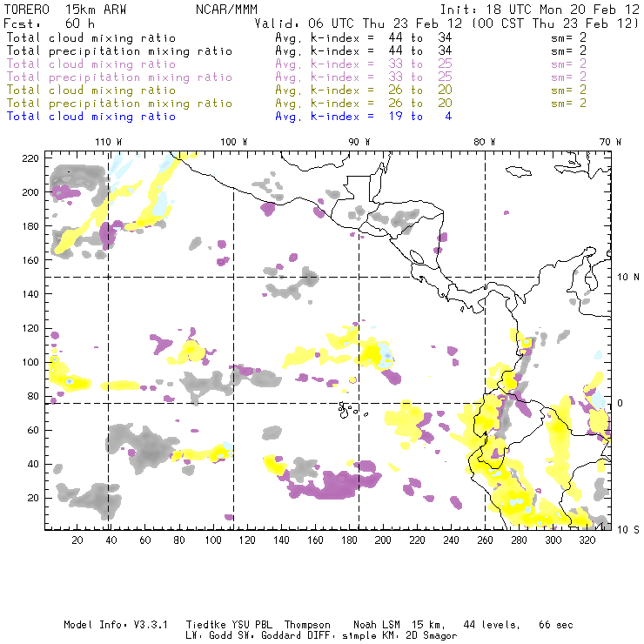This screenshot has height=644, width=644.
Task: Select the "NCAR/MMM" header label
Action: point(226,10)
